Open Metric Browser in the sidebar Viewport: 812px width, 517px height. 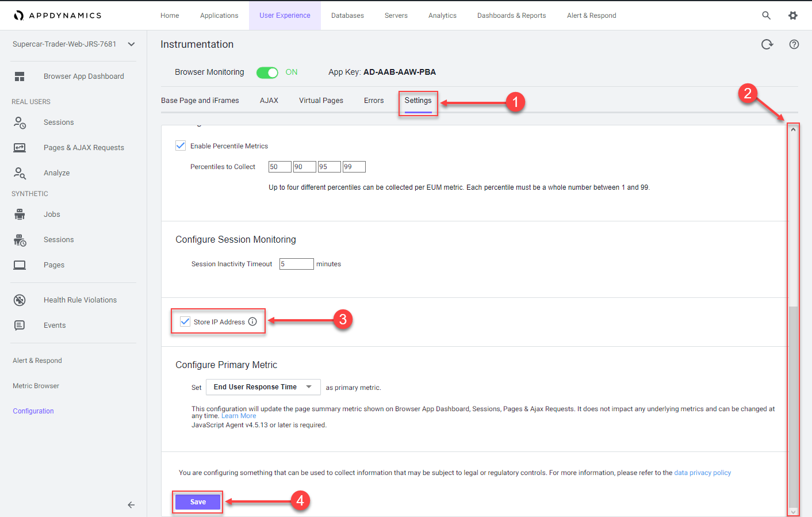(36, 386)
